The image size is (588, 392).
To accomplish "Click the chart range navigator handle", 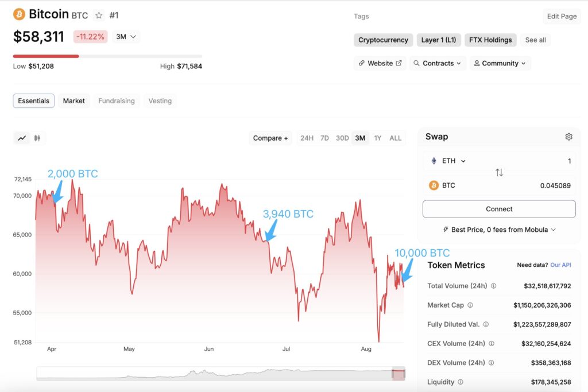I will click(x=399, y=374).
